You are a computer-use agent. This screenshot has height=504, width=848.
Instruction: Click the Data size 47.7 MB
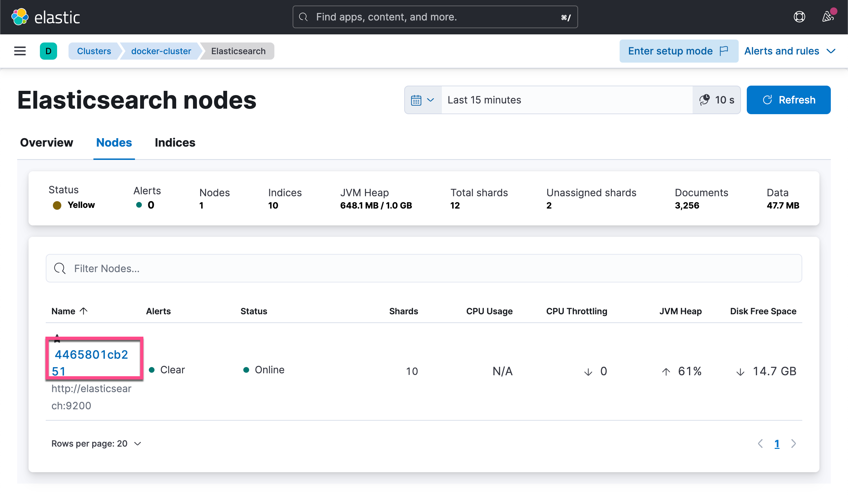pos(782,206)
